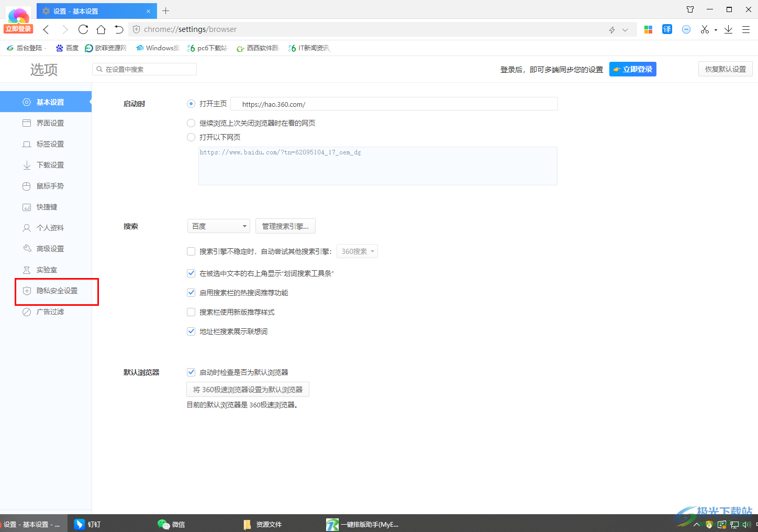Reload the current page
Image resolution: width=758 pixels, height=532 pixels.
[x=83, y=29]
